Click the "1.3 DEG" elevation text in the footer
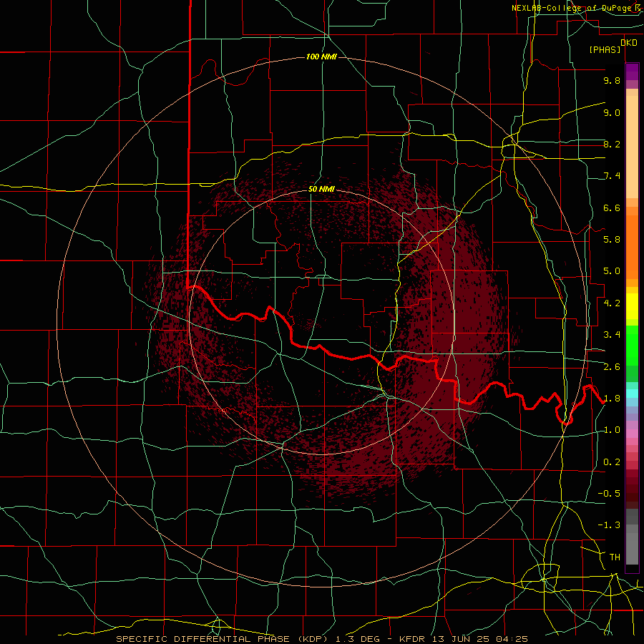644x644 pixels. point(358,639)
